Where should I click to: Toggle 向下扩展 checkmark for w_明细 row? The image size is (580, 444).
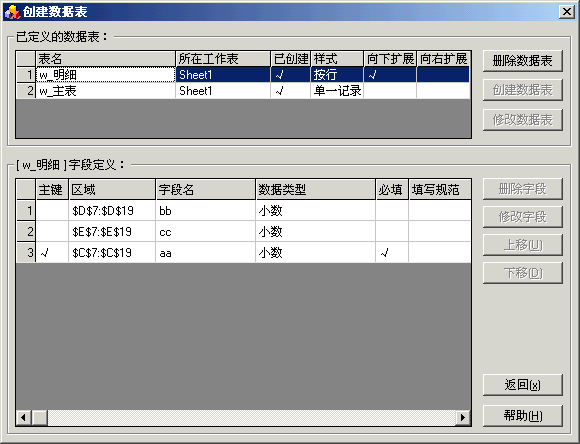(x=390, y=75)
